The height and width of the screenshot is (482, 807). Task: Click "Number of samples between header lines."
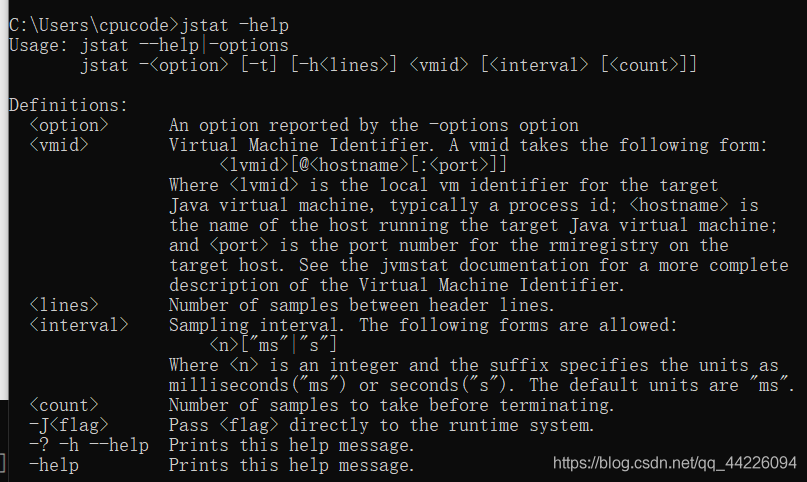(362, 305)
